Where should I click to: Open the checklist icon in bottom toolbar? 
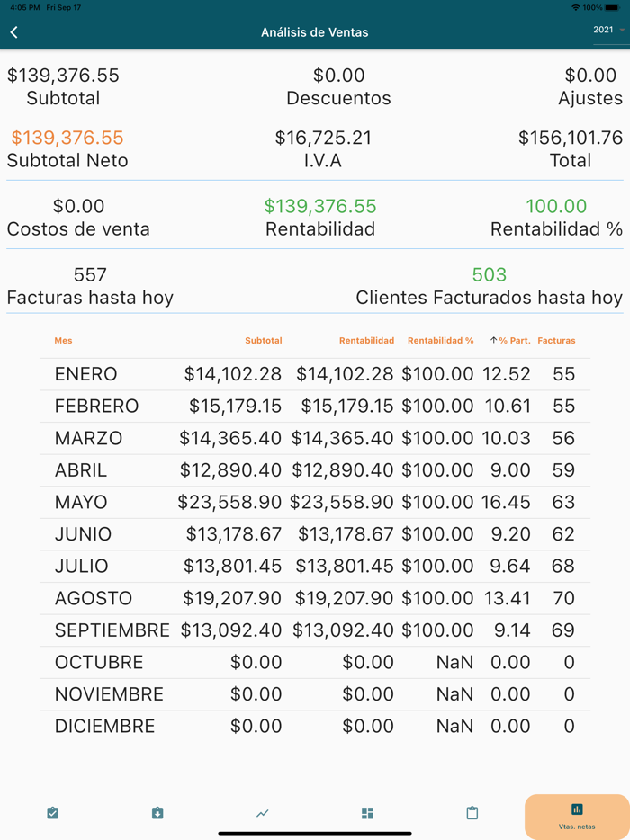52,812
